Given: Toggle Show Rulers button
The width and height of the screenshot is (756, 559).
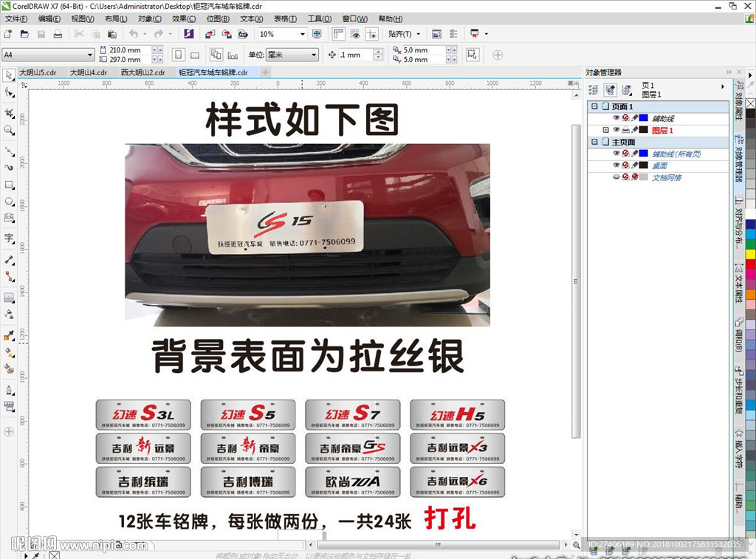Looking at the screenshot, I should (x=339, y=34).
